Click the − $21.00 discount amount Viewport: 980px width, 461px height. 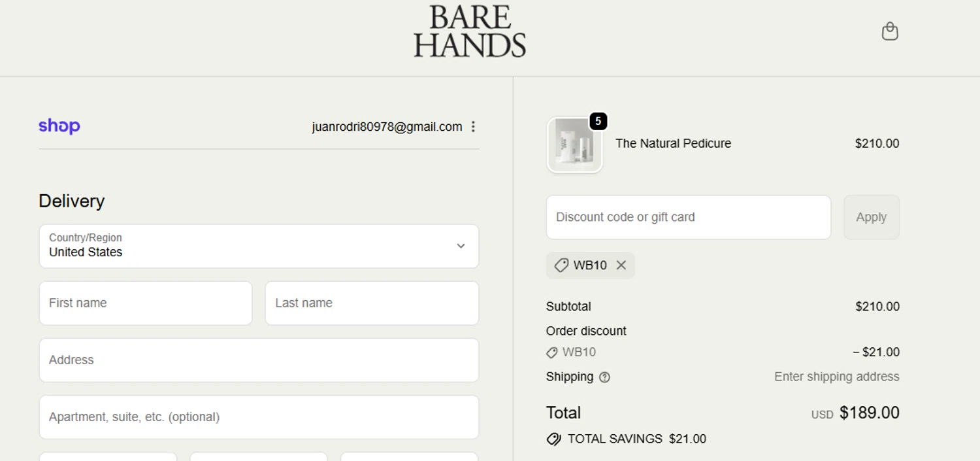tap(876, 352)
